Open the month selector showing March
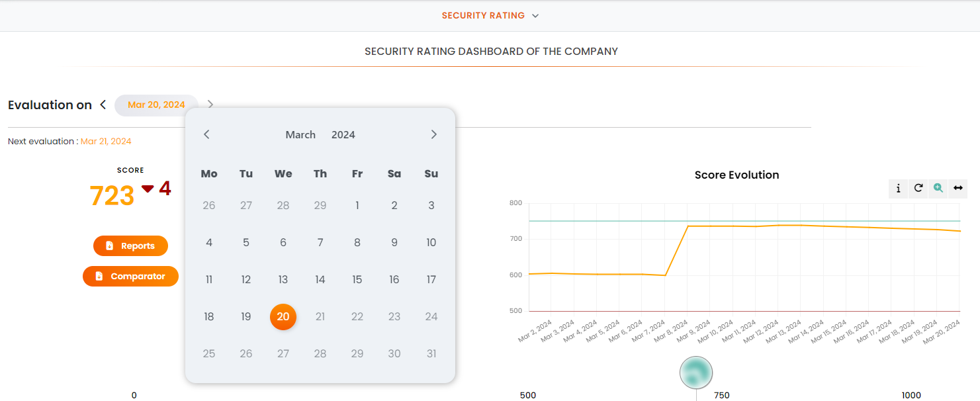 pyautogui.click(x=300, y=135)
